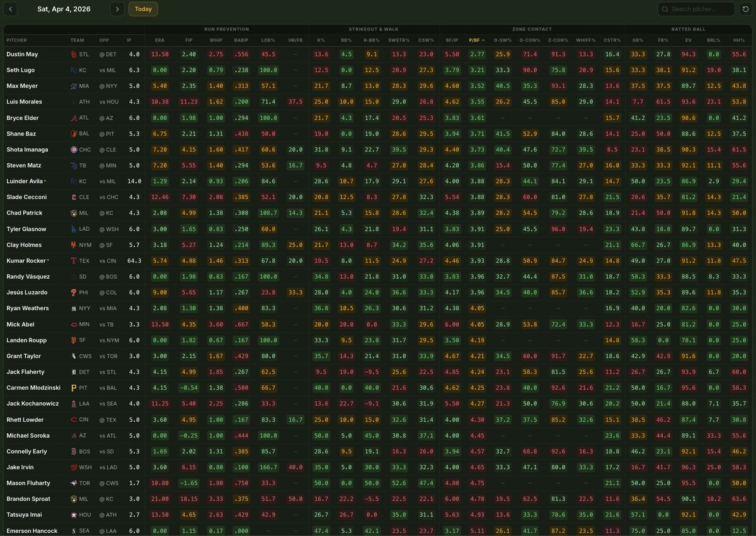
Task: Click the BAL logo in Shane Baz row
Action: click(x=74, y=134)
